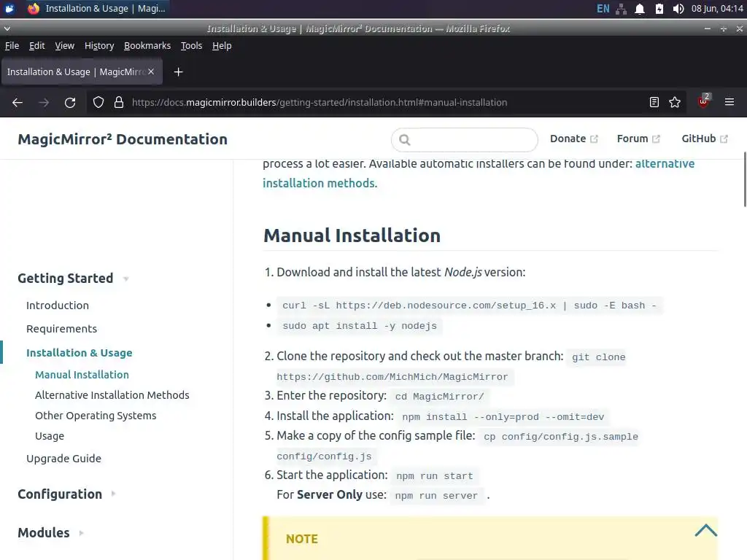Click the page vertical scrollbar
Image resolution: width=747 pixels, height=560 pixels.
744,179
